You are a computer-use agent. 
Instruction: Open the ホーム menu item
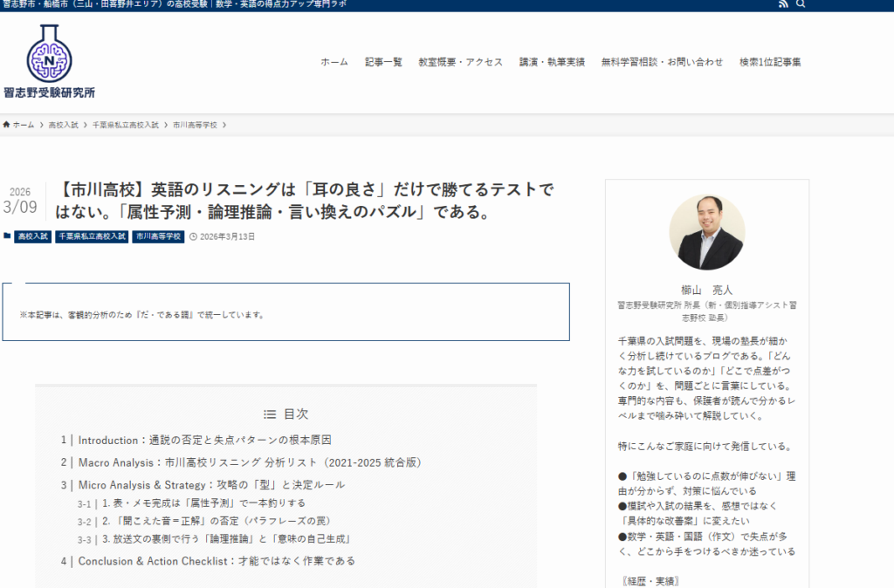tap(334, 62)
